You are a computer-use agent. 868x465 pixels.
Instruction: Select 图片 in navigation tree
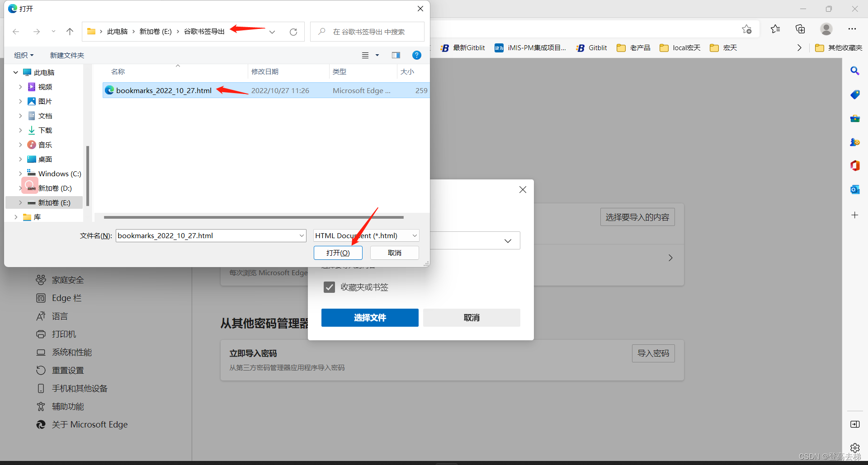[x=45, y=101]
